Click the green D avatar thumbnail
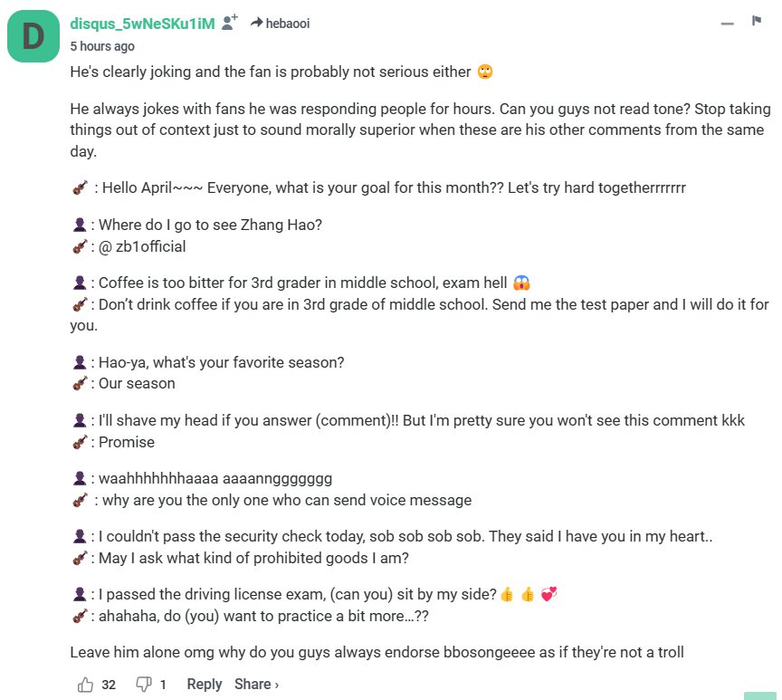782x700 pixels. click(33, 35)
